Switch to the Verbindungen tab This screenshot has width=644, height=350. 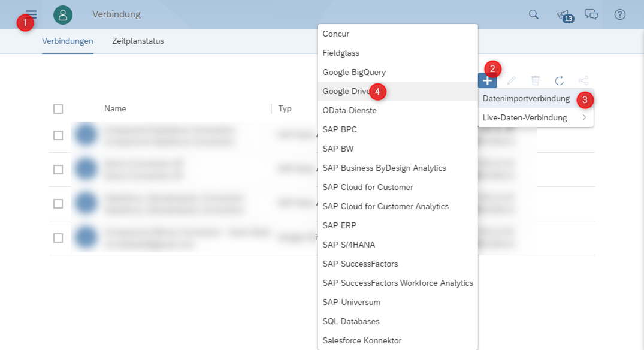point(68,41)
